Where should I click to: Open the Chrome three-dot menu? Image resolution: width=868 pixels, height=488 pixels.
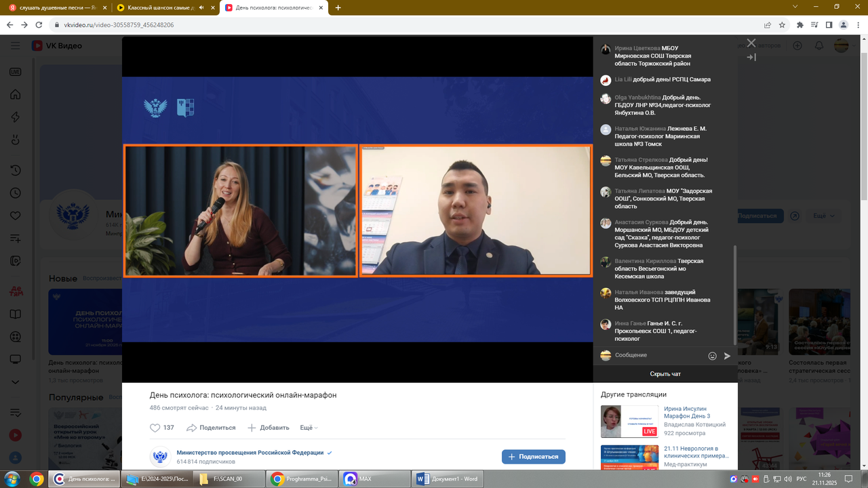[x=858, y=25]
